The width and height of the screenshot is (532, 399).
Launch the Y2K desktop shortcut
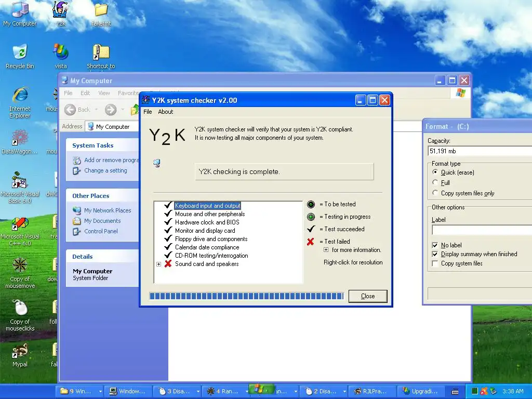61,14
